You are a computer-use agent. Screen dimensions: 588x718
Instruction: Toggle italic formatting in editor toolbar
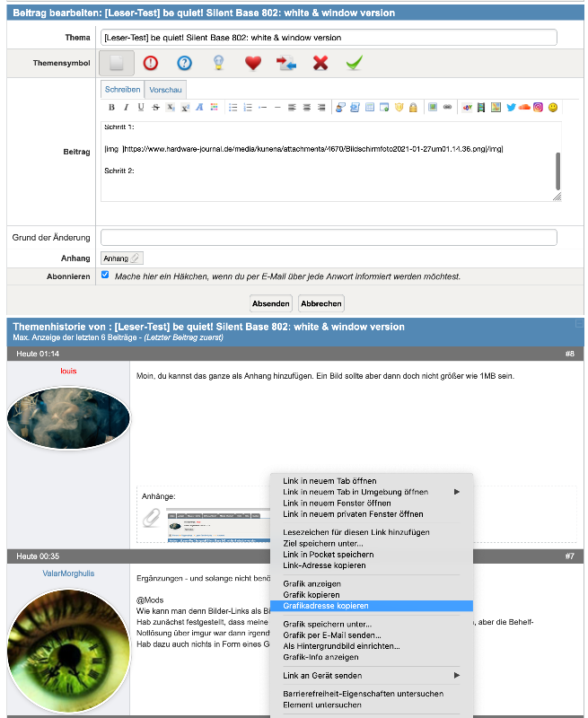pyautogui.click(x=126, y=107)
